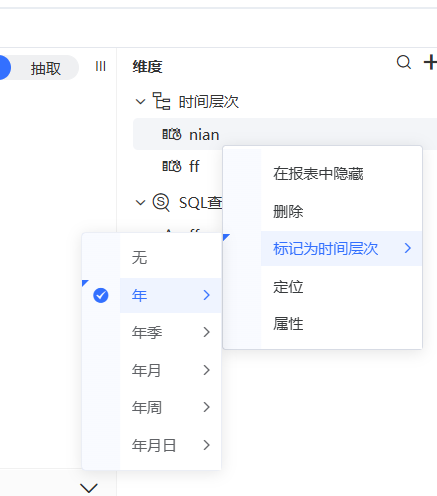Click the down chevron at panel bottom
The image size is (437, 496).
click(89, 488)
